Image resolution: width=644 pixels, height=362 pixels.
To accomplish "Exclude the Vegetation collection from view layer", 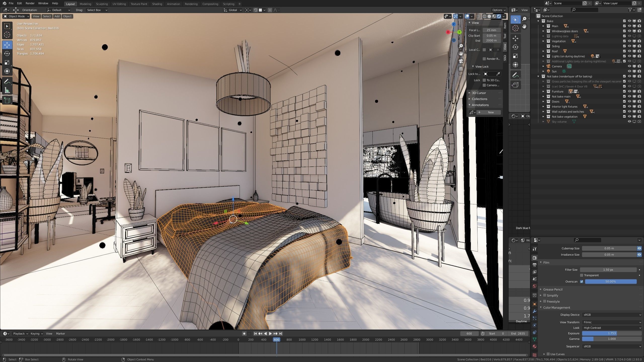I will click(624, 41).
